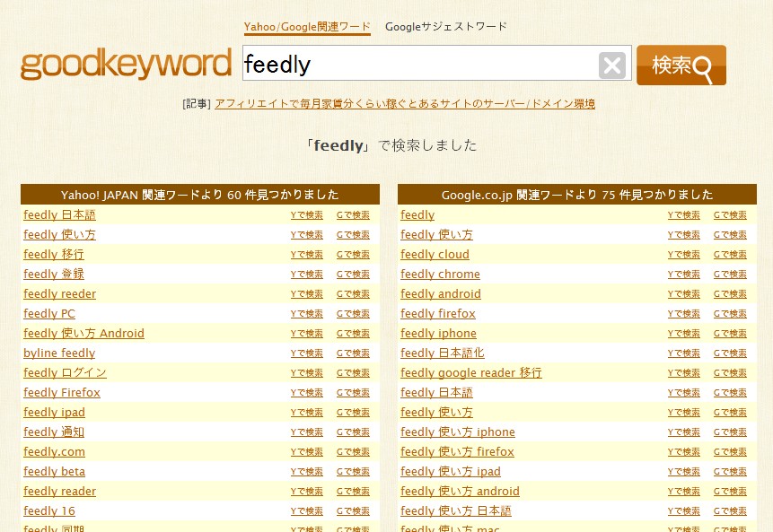
Task: Open the 'feedly cloud' keyword link
Action: tap(435, 254)
